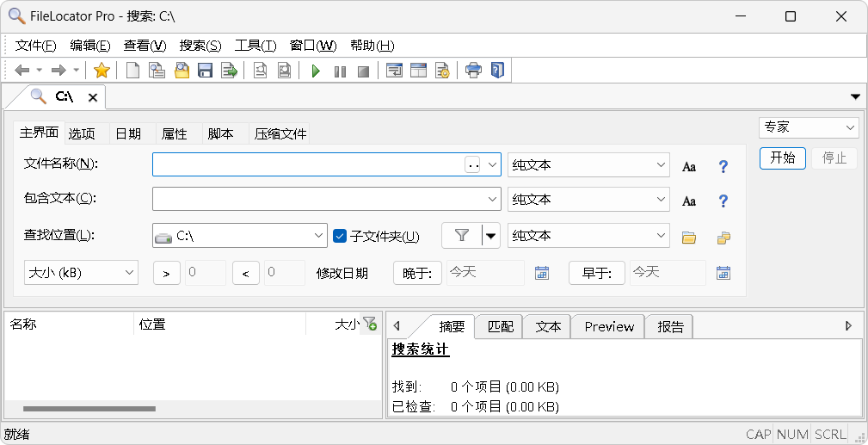Viewport: 868px width, 445px height.
Task: Click the Pause toolbar icon
Action: point(340,71)
